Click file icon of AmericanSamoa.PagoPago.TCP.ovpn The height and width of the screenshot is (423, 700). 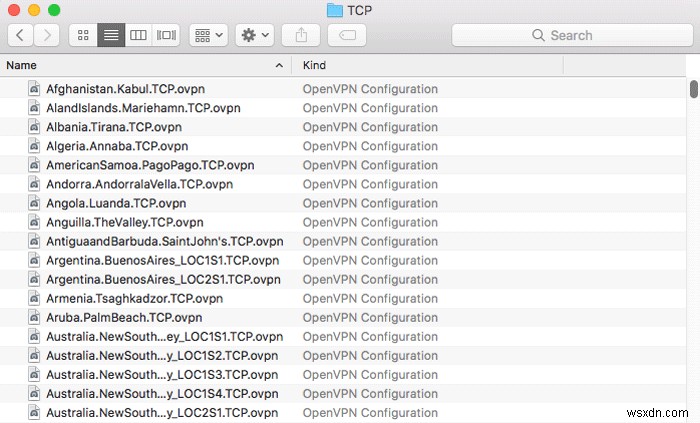pyautogui.click(x=34, y=165)
